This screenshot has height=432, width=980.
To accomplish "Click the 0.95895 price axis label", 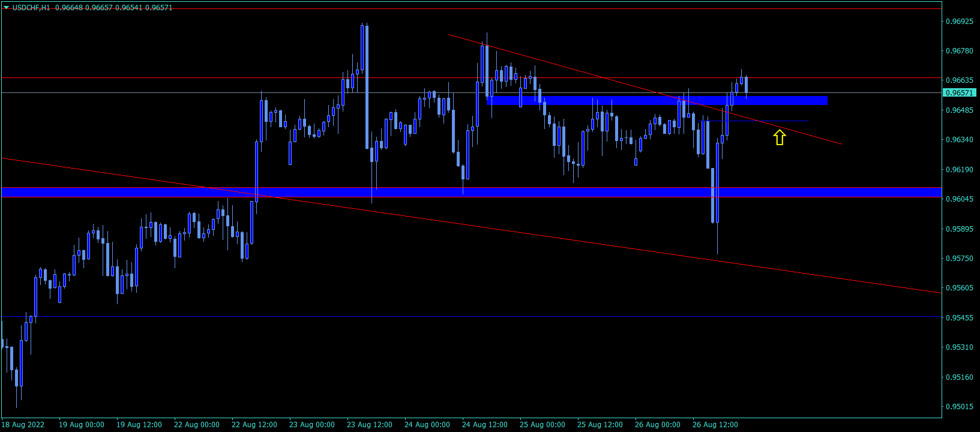I will click(x=959, y=229).
